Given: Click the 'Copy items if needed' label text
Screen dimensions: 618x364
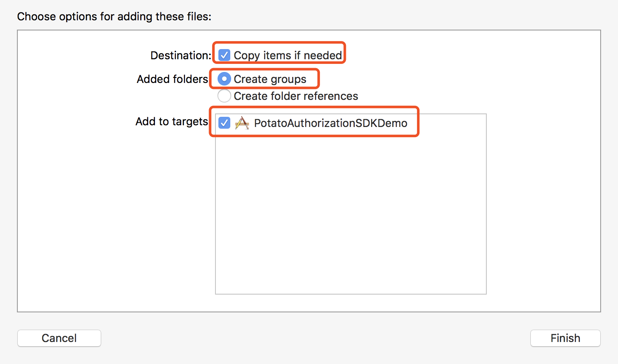Looking at the screenshot, I should (288, 55).
